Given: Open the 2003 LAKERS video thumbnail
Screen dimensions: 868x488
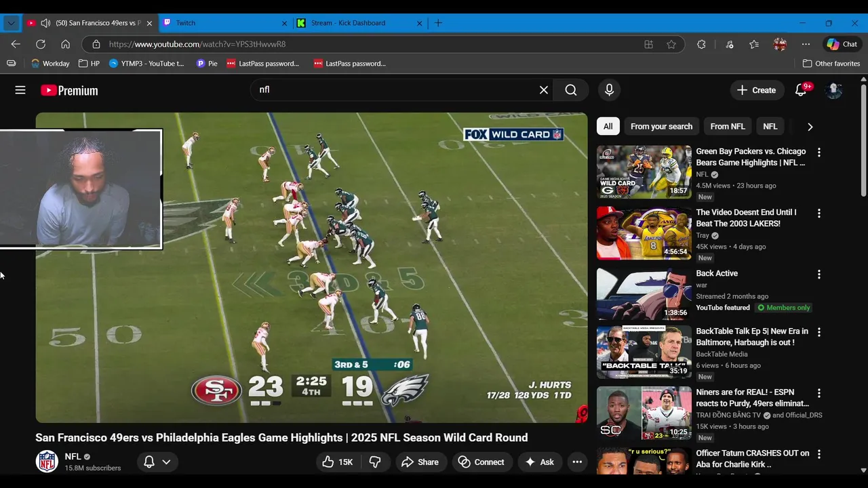Looking at the screenshot, I should click(x=644, y=233).
